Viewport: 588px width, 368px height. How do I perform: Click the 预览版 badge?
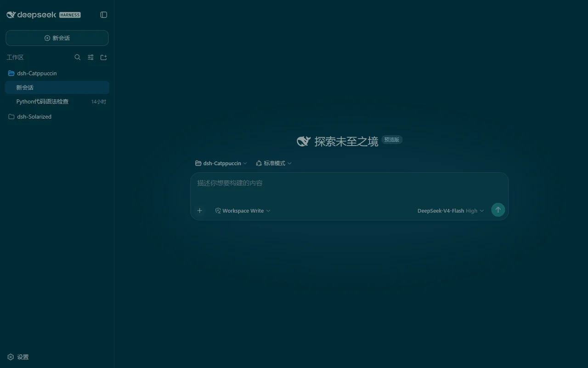point(392,140)
